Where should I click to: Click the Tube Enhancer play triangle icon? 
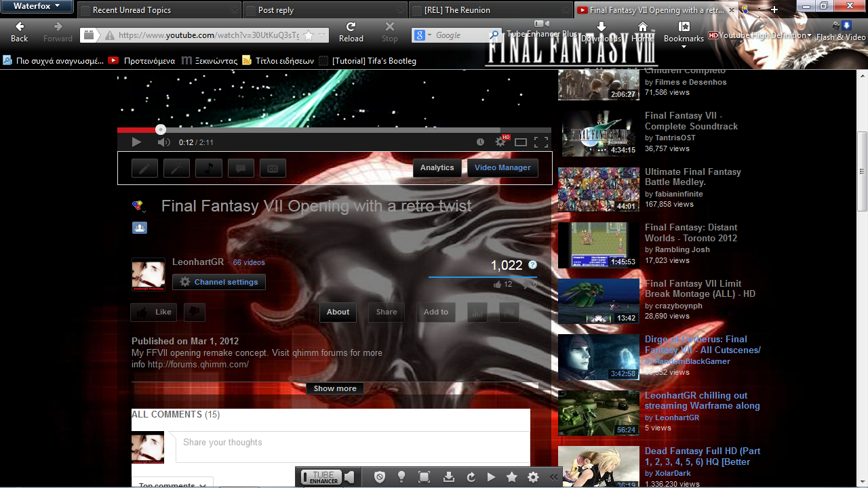(x=491, y=477)
